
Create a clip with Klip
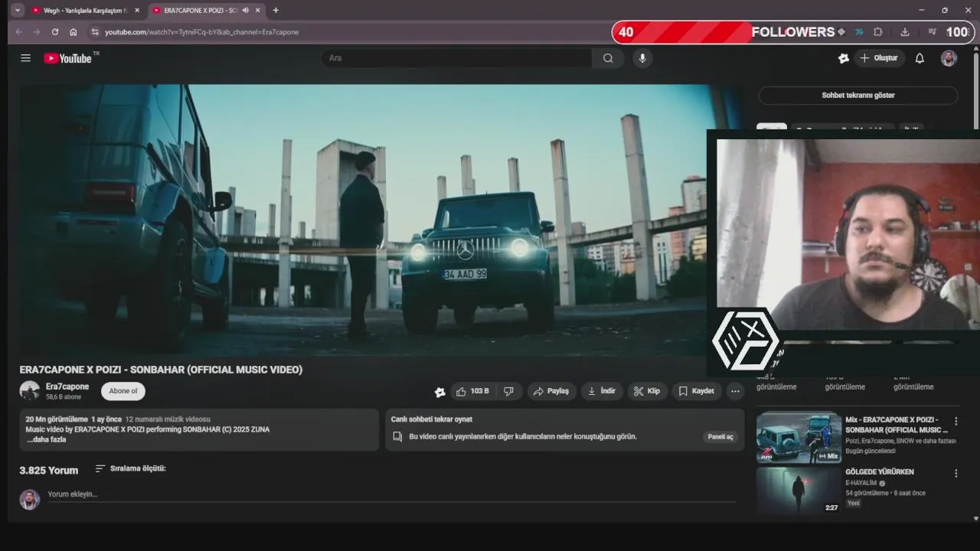(x=647, y=391)
